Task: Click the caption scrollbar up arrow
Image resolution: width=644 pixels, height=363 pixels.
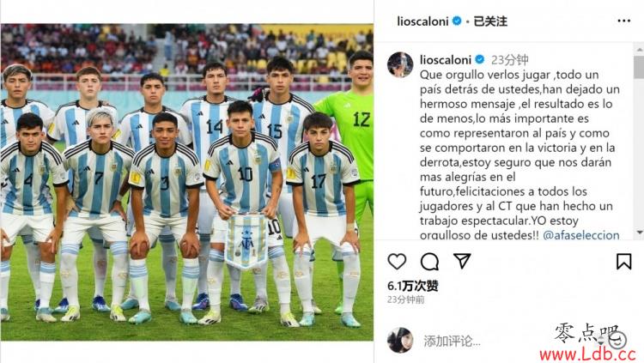Action: point(640,50)
